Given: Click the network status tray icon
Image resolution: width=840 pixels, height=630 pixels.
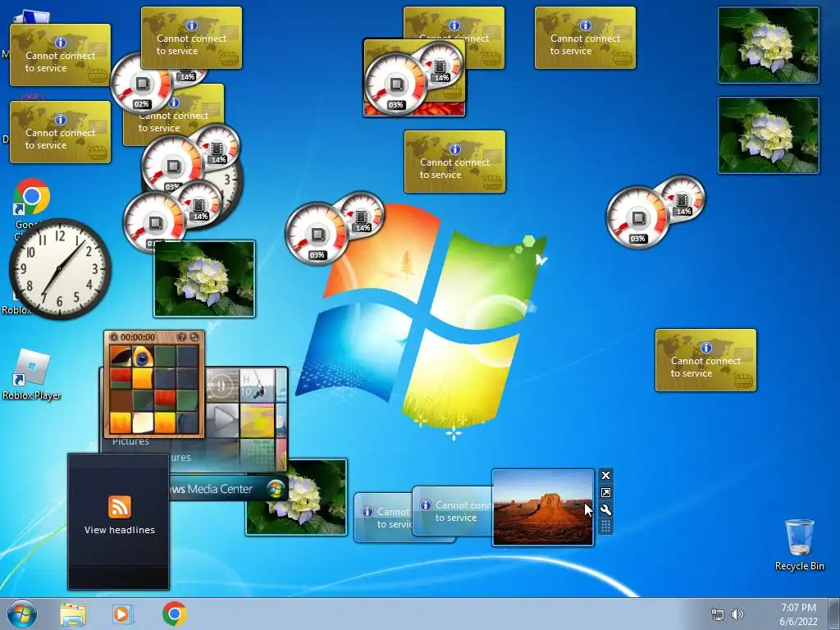Looking at the screenshot, I should tap(717, 614).
